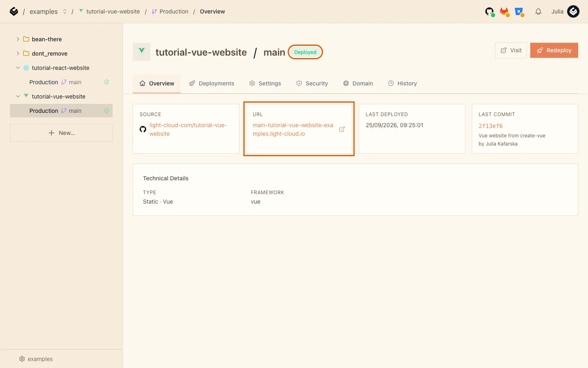
Task: Click the bean-there folder icon
Action: point(26,39)
